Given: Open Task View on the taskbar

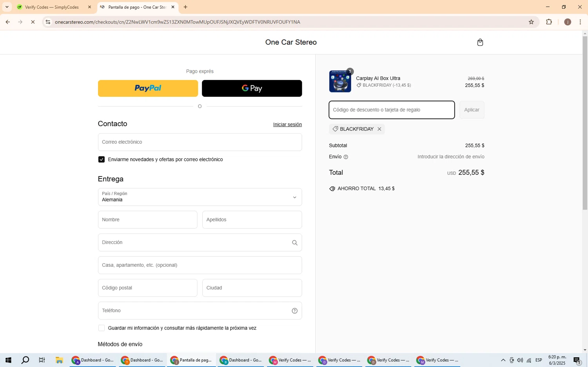Looking at the screenshot, I should [42, 360].
